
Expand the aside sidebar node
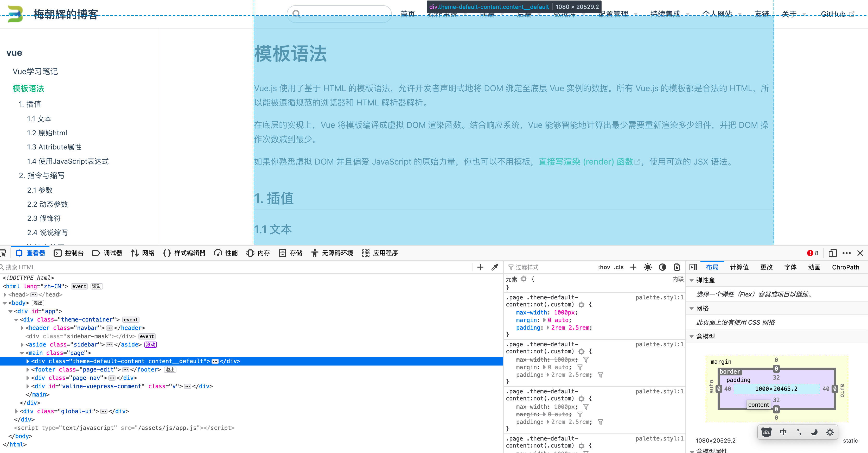(22, 344)
